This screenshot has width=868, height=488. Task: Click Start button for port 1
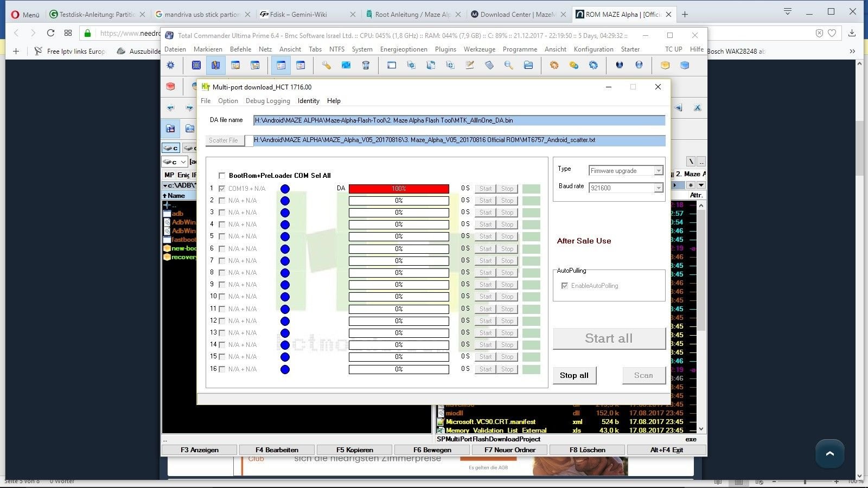pyautogui.click(x=486, y=189)
